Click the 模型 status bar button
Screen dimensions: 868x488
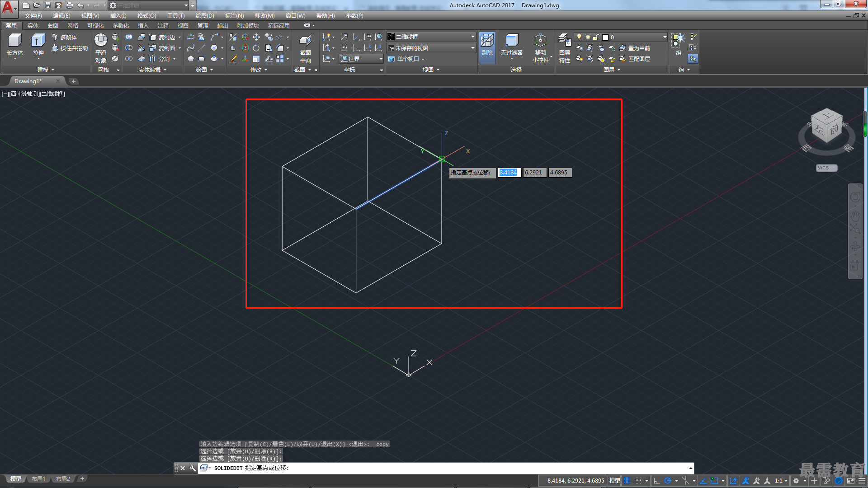pyautogui.click(x=614, y=481)
